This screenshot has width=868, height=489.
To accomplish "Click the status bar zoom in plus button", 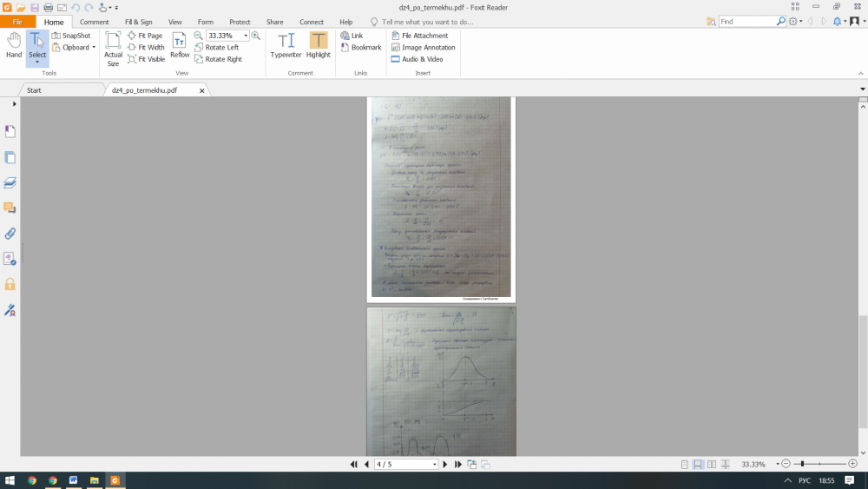I will pyautogui.click(x=853, y=464).
